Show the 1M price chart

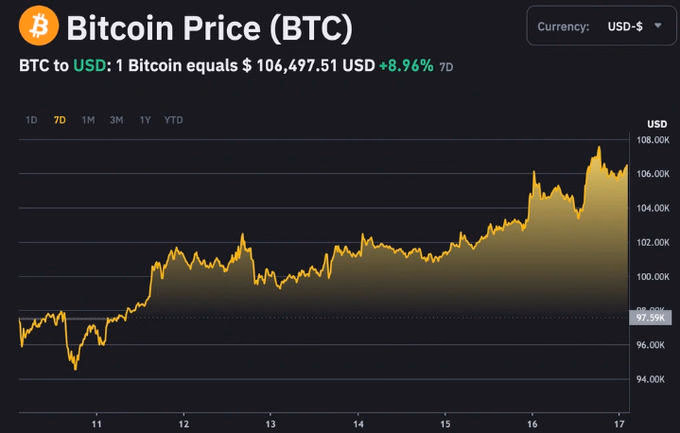tap(88, 120)
